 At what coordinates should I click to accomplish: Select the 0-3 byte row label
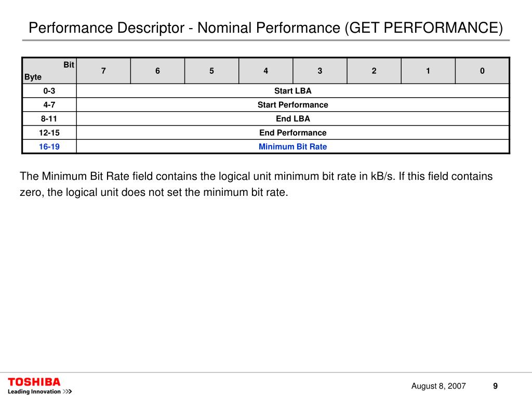(x=49, y=91)
